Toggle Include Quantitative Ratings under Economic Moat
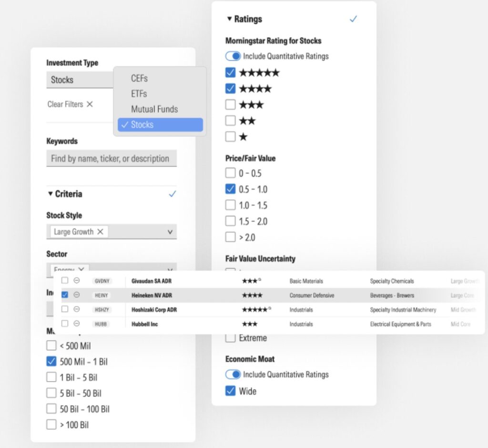Viewport: 488px width, 448px height. [x=233, y=375]
